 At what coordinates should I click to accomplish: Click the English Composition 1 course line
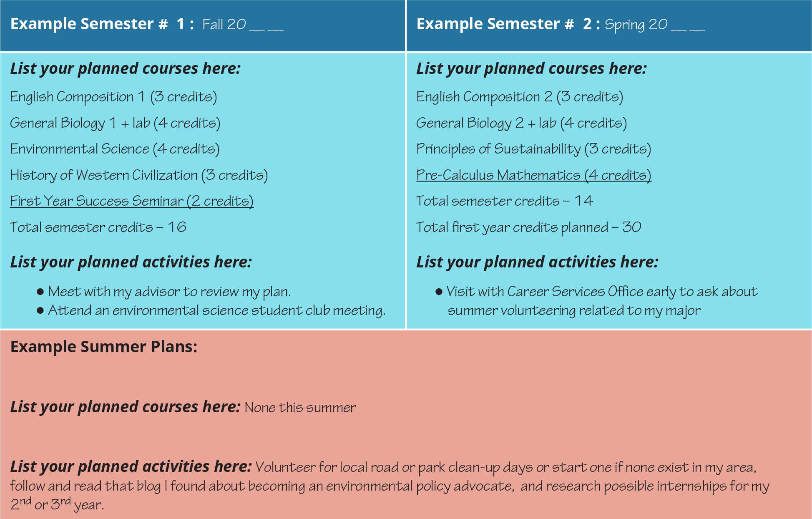coord(113,97)
